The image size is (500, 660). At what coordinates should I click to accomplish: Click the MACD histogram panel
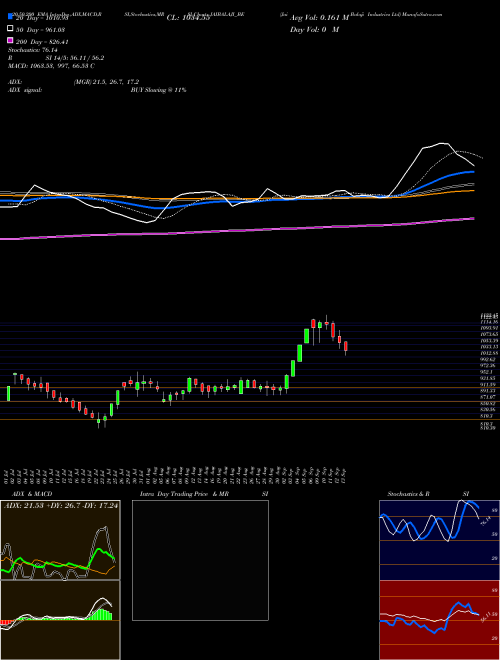pyautogui.click(x=60, y=620)
